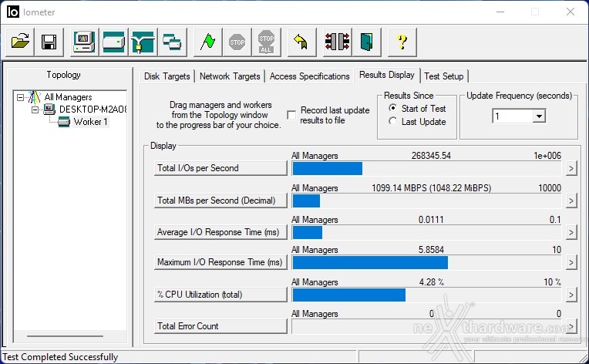Image resolution: width=589 pixels, height=364 pixels.
Task: Expand details arrow for Average Response row
Action: (x=571, y=233)
